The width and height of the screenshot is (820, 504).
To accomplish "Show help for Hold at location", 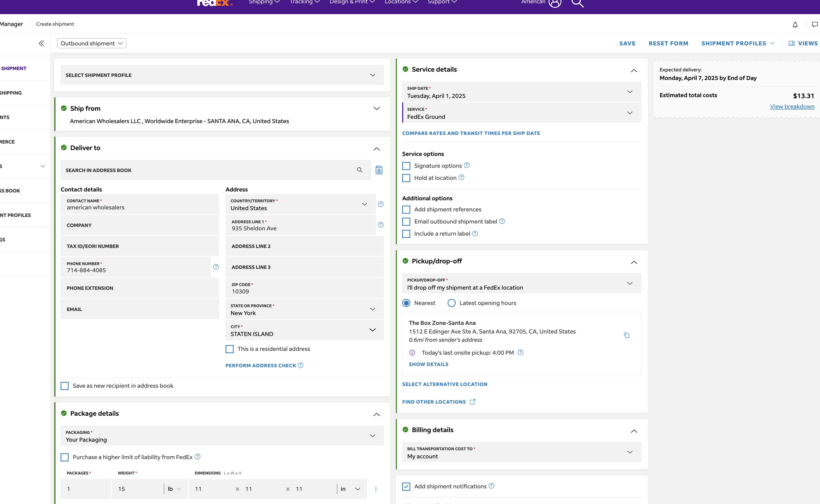I will click(461, 177).
